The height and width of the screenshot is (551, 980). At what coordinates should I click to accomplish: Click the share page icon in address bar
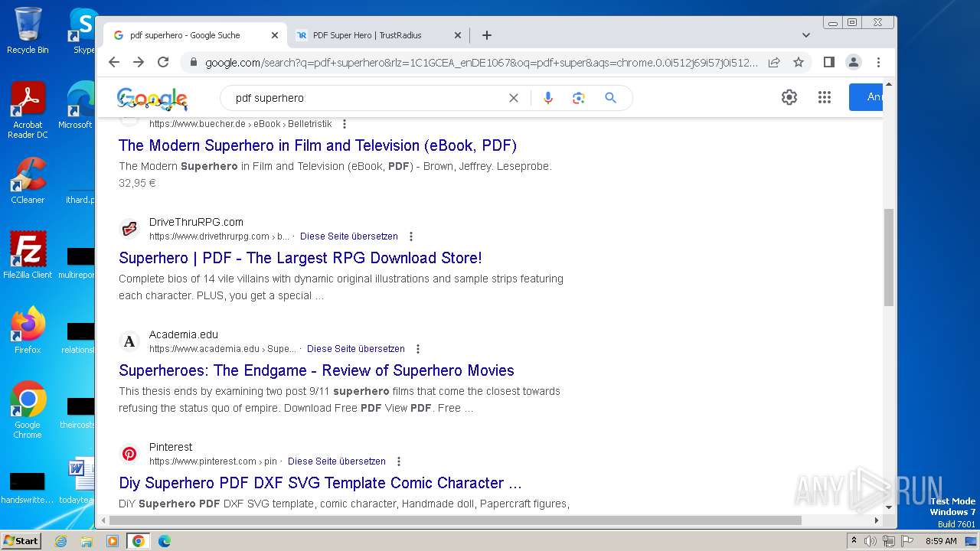point(774,62)
